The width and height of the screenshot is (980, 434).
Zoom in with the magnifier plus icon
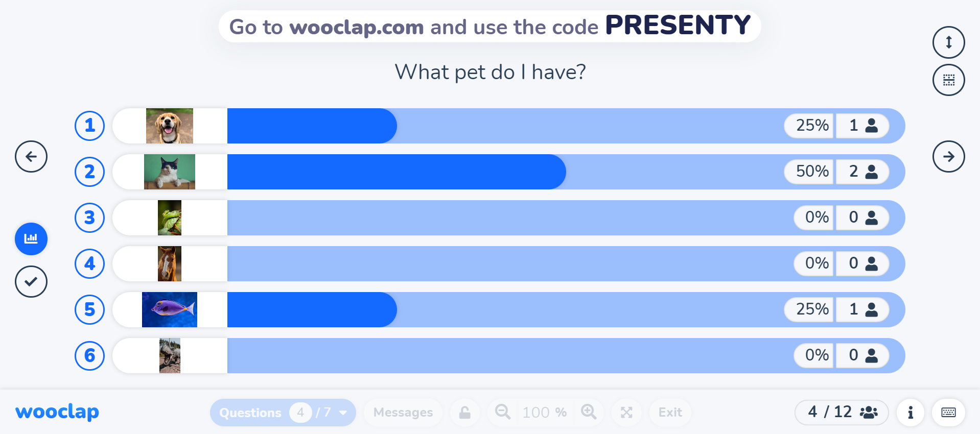[x=589, y=412]
